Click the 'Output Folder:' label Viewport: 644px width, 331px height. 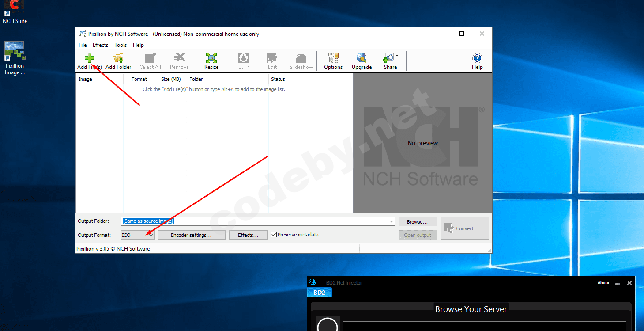click(x=93, y=221)
